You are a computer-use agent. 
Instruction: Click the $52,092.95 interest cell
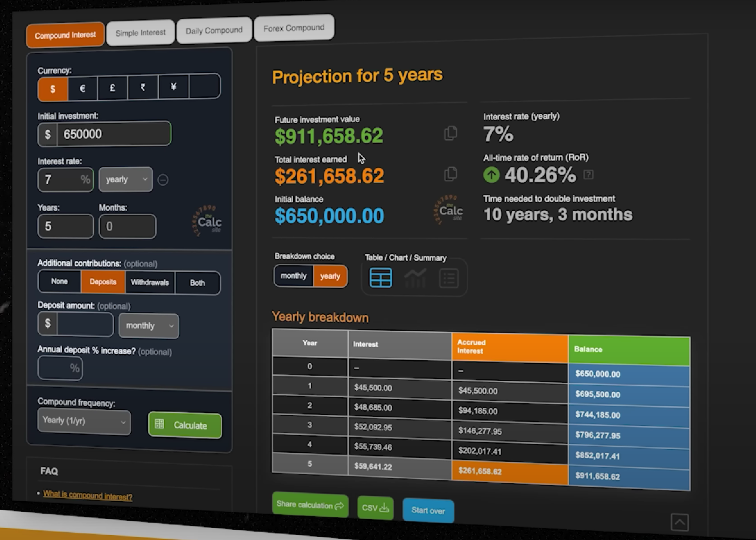click(399, 427)
